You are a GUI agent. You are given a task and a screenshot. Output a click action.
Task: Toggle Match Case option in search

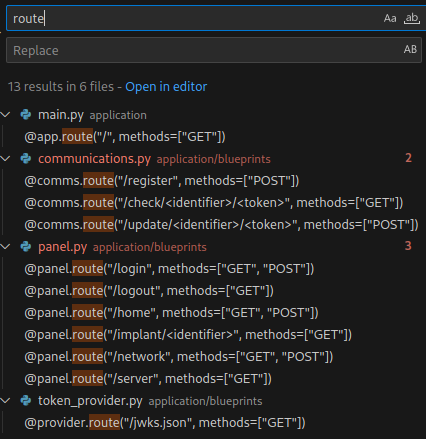coord(390,18)
